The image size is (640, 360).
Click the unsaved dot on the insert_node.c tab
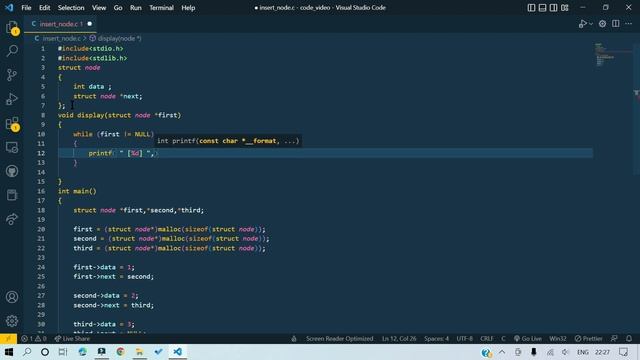pos(89,24)
